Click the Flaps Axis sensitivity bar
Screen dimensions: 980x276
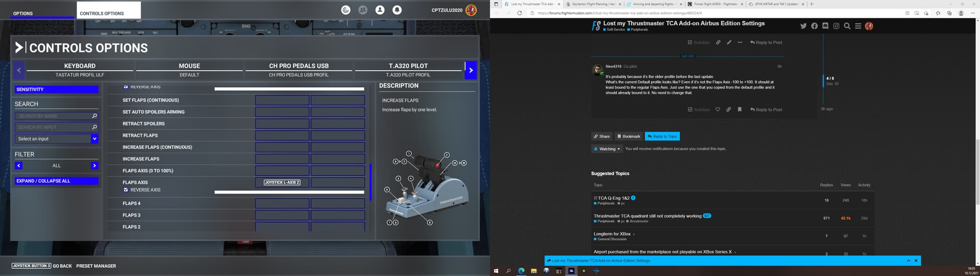(289, 192)
